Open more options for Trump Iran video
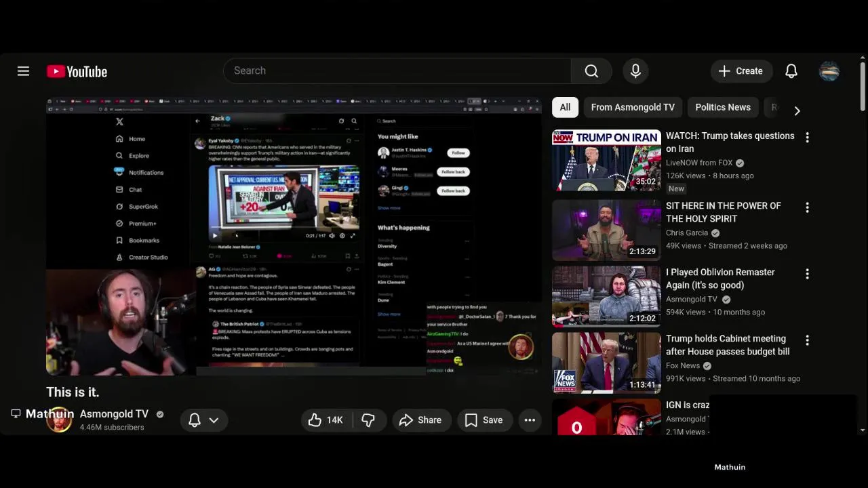This screenshot has width=868, height=488. 807,138
